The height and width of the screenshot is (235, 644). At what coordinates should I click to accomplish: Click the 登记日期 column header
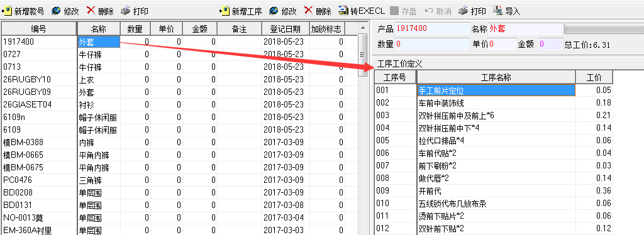[286, 29]
